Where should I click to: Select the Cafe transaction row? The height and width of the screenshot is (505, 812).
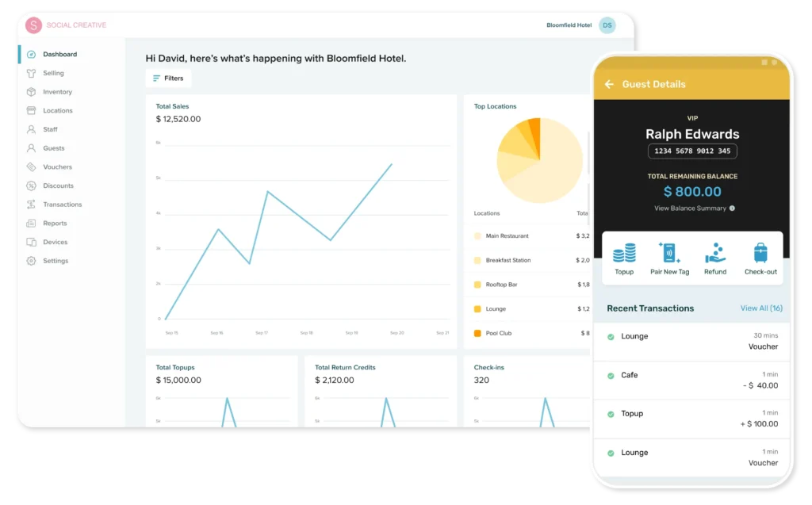tap(691, 381)
